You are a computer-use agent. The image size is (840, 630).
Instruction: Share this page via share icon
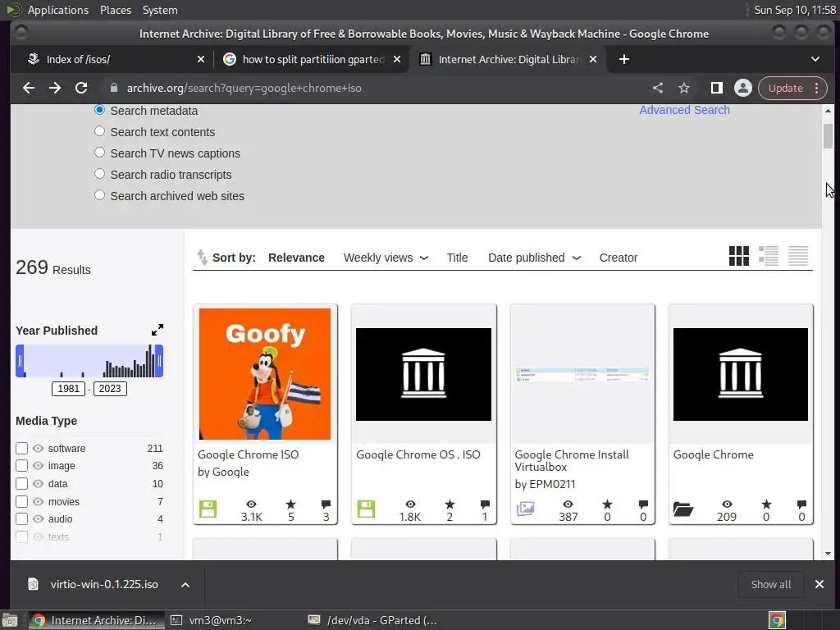(658, 88)
